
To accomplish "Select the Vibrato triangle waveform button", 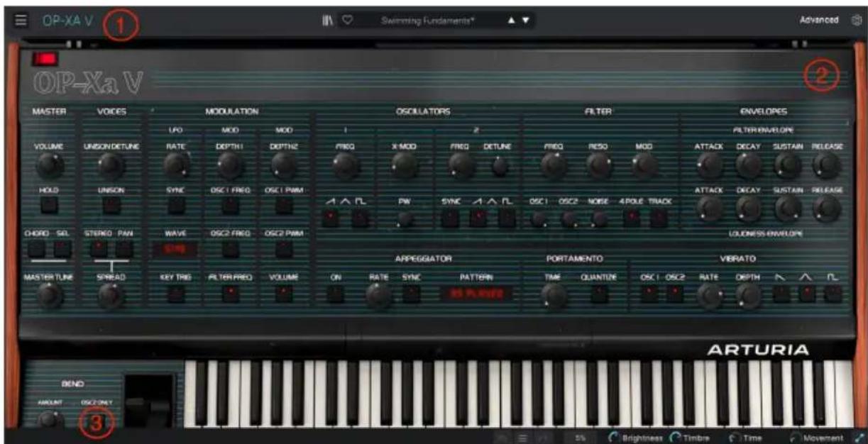I will tap(807, 294).
